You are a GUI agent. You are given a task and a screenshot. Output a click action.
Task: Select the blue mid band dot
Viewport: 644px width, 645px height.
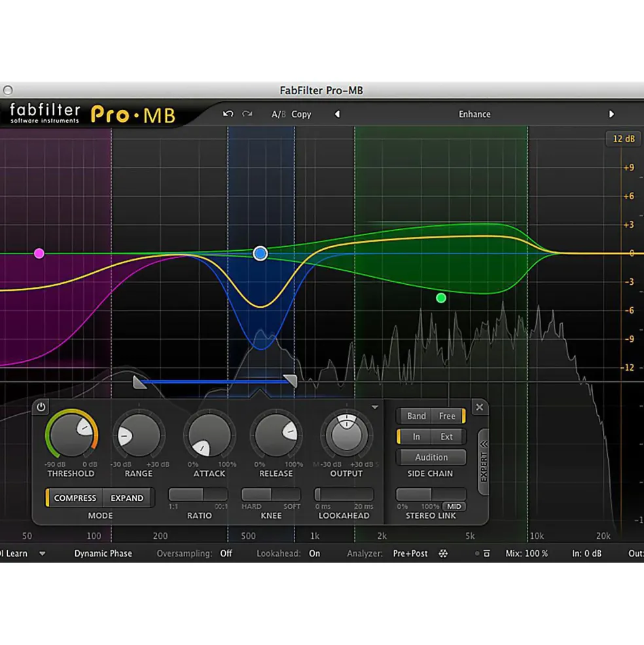tap(260, 253)
